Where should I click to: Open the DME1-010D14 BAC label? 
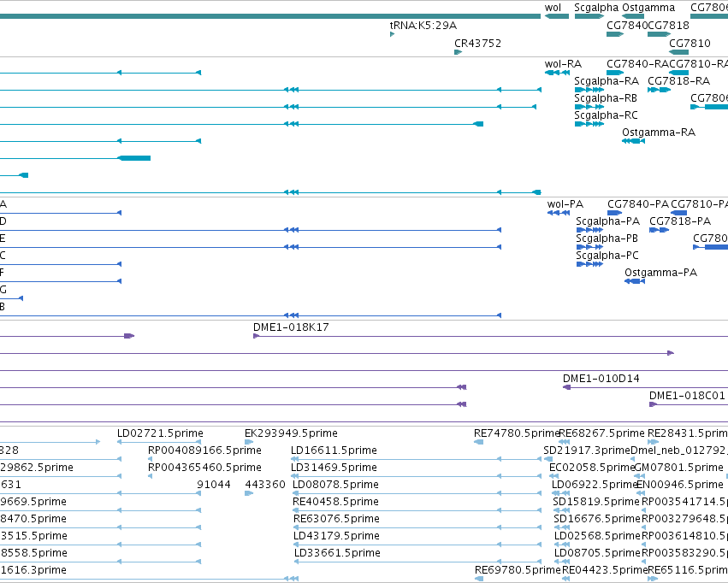(x=601, y=379)
